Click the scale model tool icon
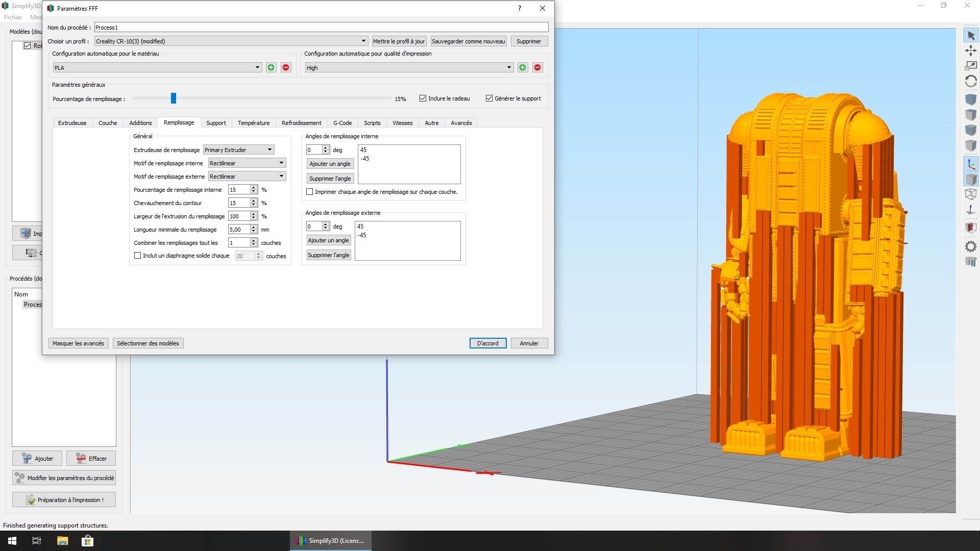The image size is (980, 551). pyautogui.click(x=971, y=66)
